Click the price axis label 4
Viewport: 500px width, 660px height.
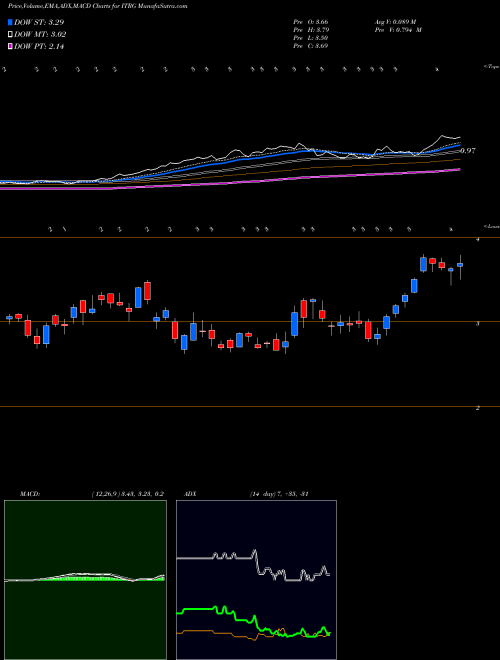478,240
